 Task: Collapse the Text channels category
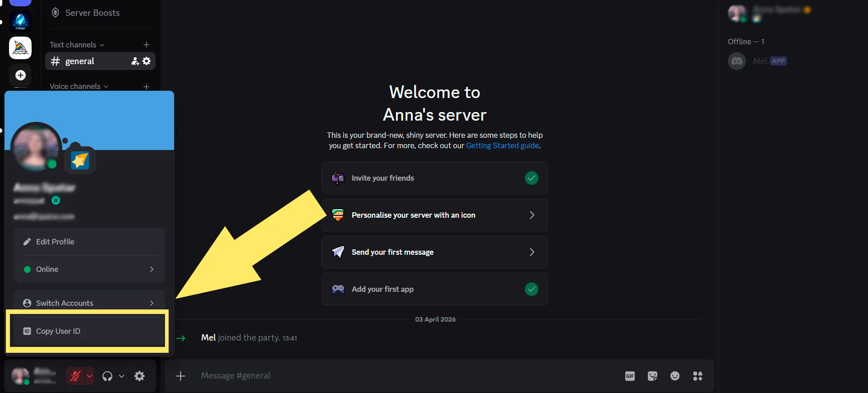(x=77, y=45)
